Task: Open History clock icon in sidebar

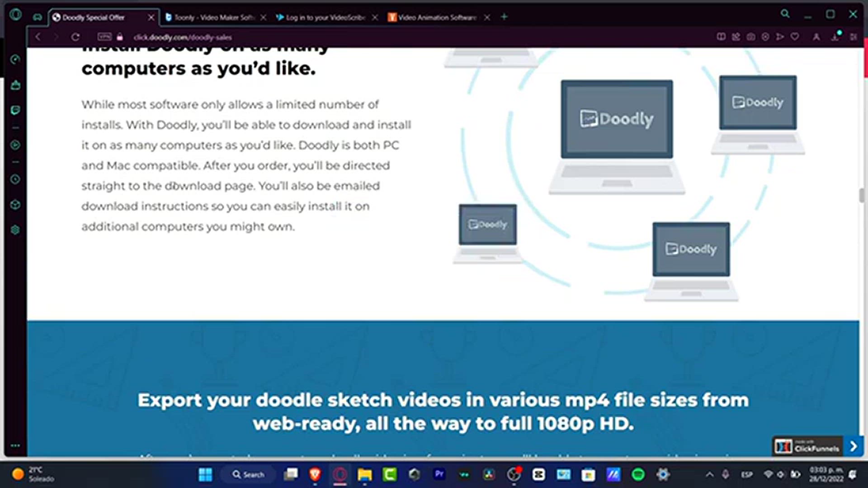Action: point(15,179)
